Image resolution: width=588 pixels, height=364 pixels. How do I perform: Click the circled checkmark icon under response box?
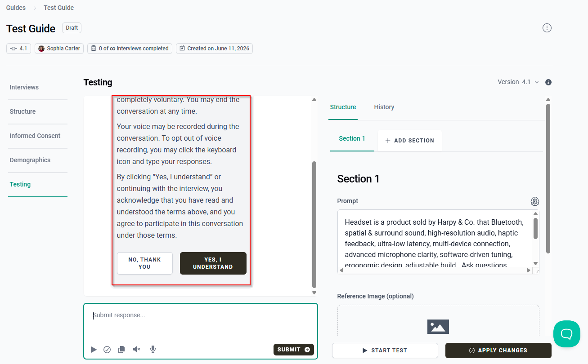pyautogui.click(x=107, y=350)
